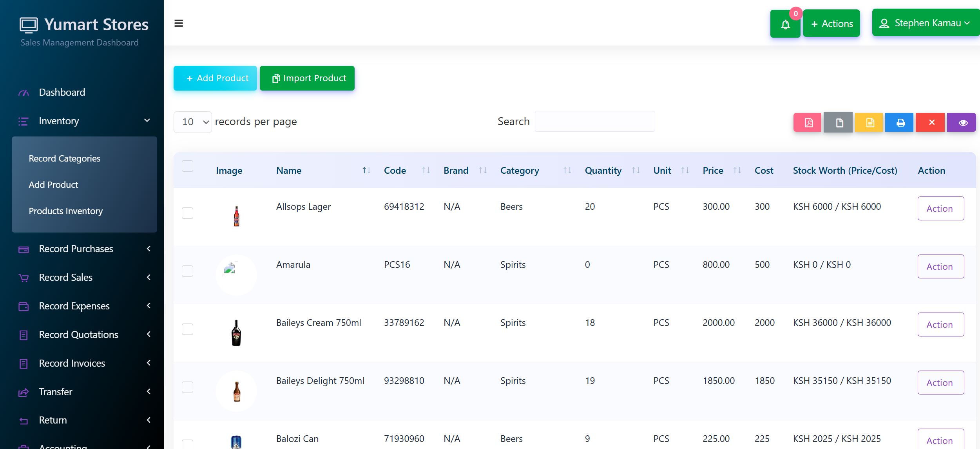Image resolution: width=980 pixels, height=449 pixels.
Task: Click the Inventory list icon
Action: pyautogui.click(x=24, y=122)
